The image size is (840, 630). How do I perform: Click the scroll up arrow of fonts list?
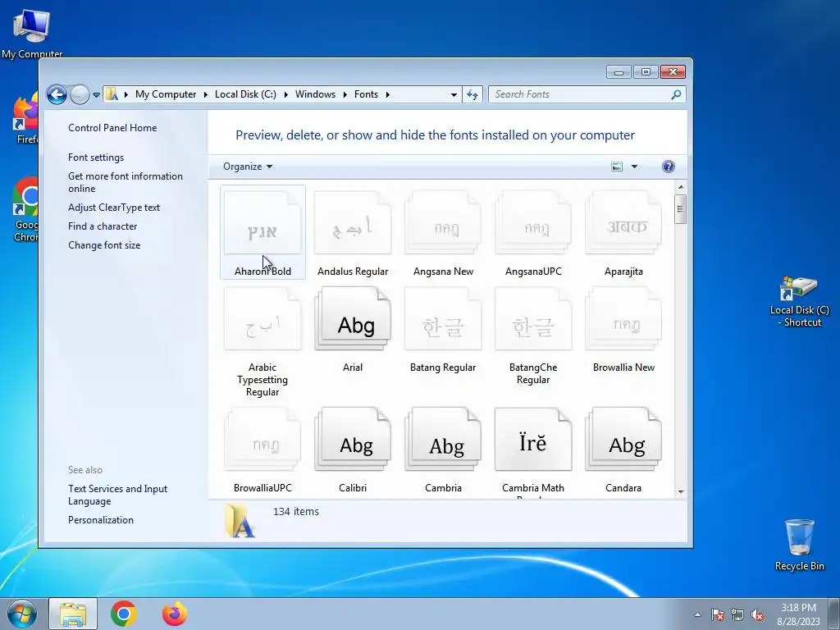(x=680, y=187)
